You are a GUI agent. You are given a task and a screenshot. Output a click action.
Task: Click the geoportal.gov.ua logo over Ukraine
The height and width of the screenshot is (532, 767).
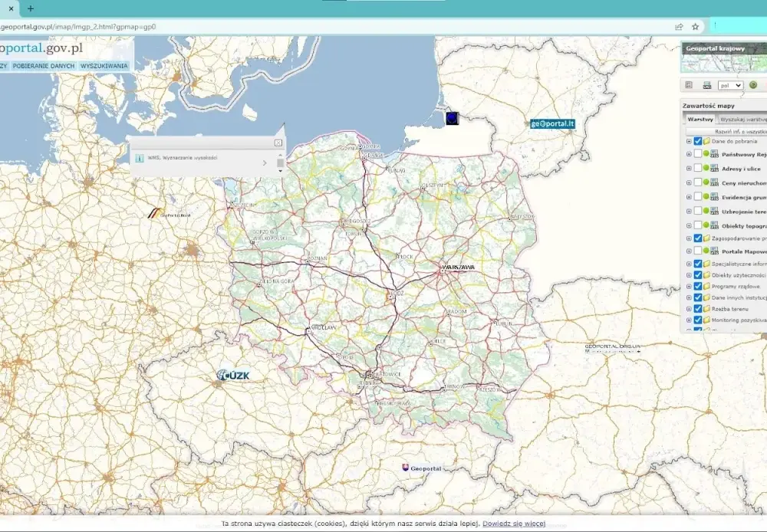click(x=612, y=348)
